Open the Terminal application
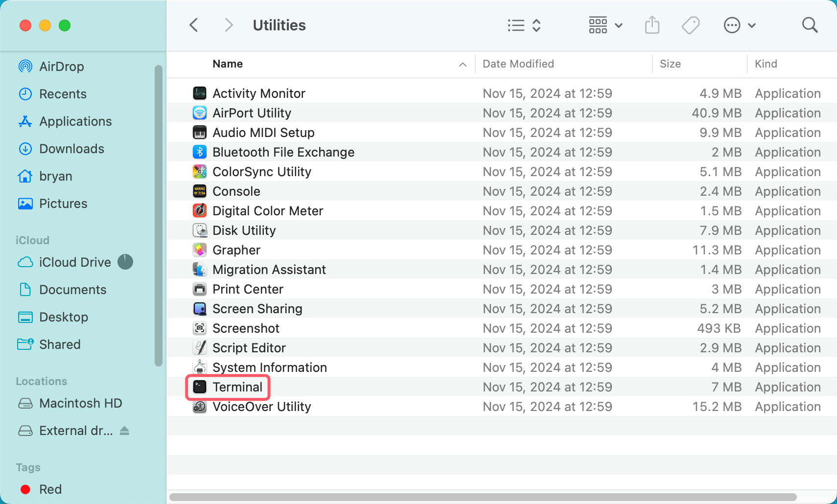Image resolution: width=837 pixels, height=504 pixels. pyautogui.click(x=237, y=387)
